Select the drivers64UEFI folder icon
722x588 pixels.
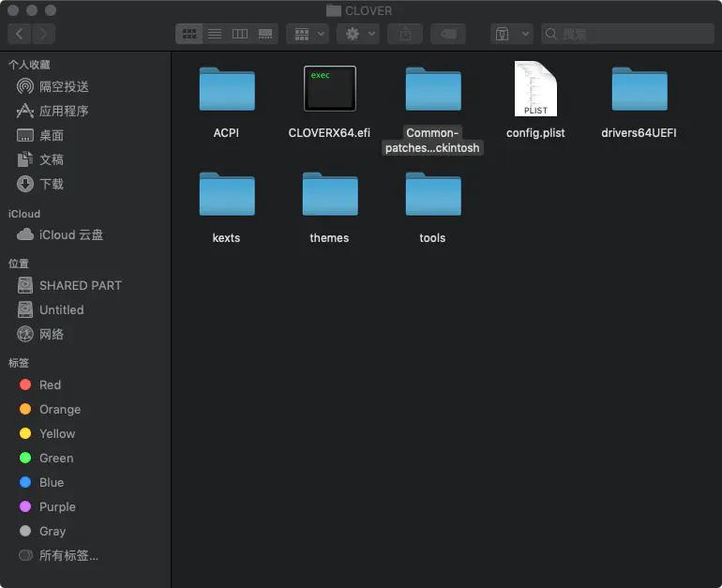[639, 89]
